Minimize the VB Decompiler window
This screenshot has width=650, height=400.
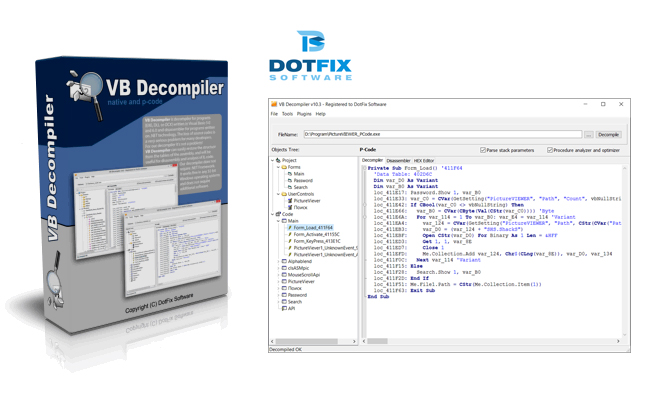coord(585,104)
